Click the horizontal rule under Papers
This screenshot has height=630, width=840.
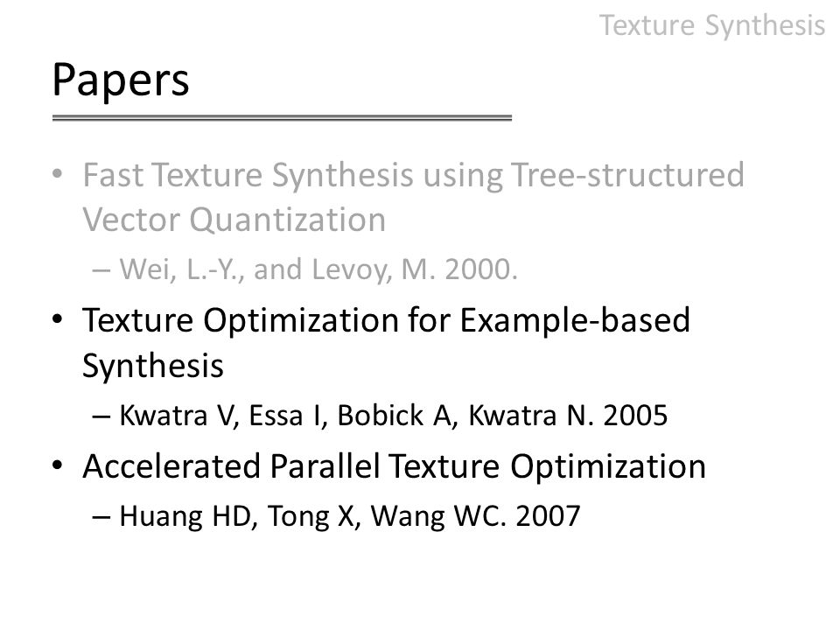282,118
